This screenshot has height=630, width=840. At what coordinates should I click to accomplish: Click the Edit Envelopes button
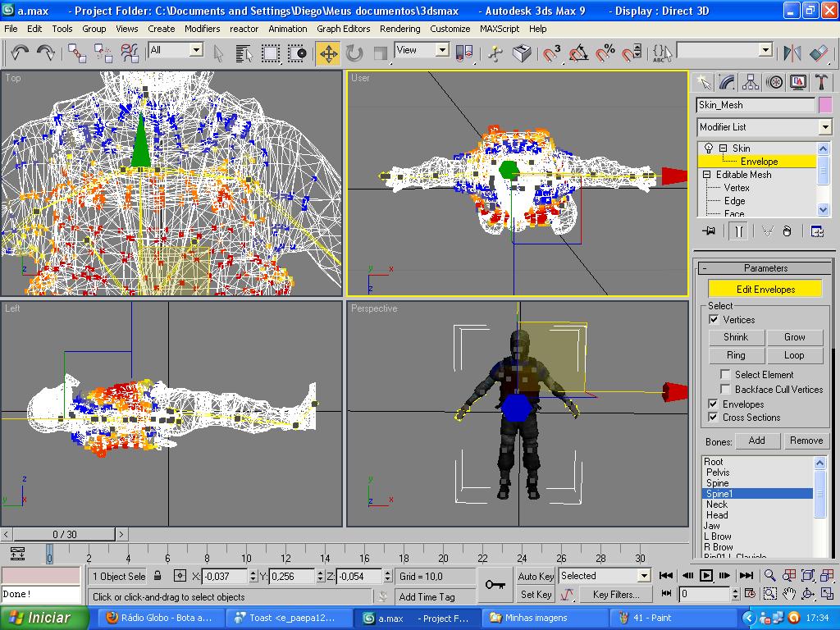765,290
